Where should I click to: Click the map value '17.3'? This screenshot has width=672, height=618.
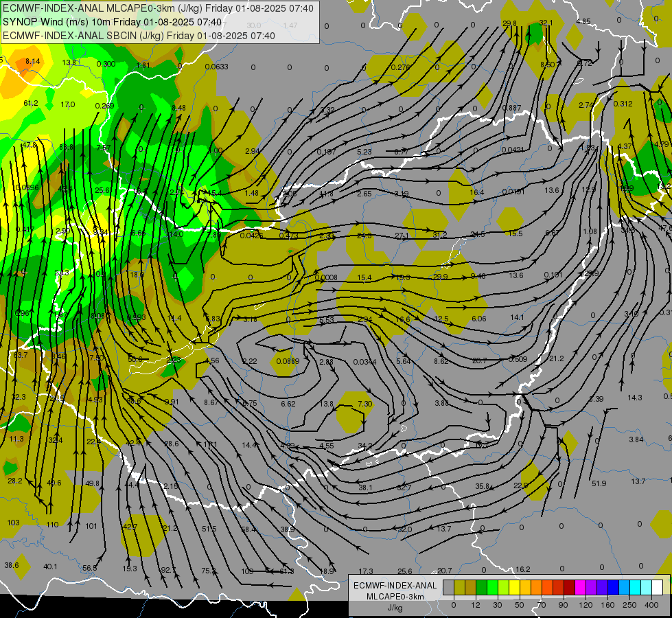366,571
